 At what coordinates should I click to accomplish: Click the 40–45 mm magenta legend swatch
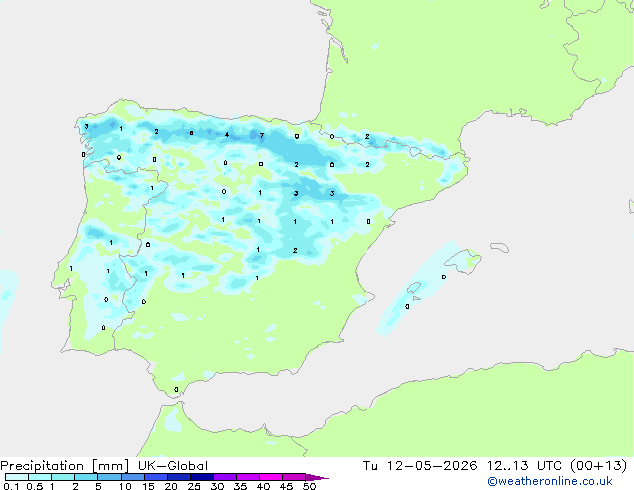(271, 477)
